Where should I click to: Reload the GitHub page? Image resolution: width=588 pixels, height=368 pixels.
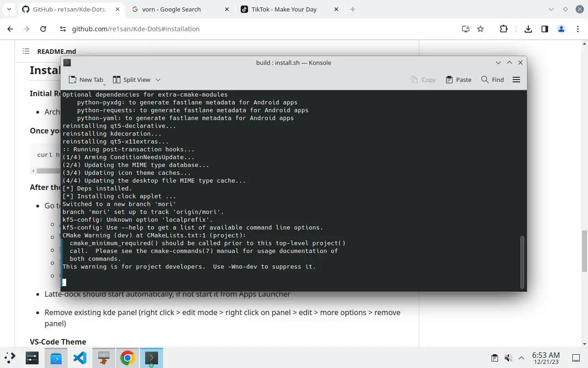click(x=43, y=29)
